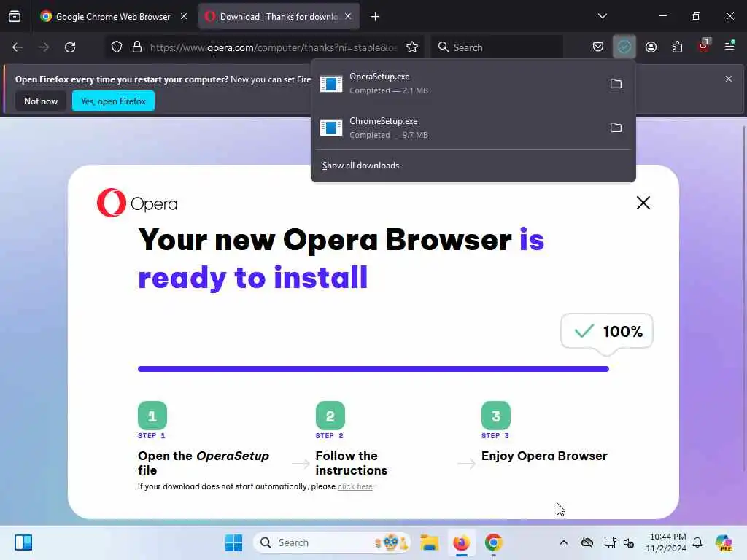Click Open the OperaSetup file text

click(204, 463)
